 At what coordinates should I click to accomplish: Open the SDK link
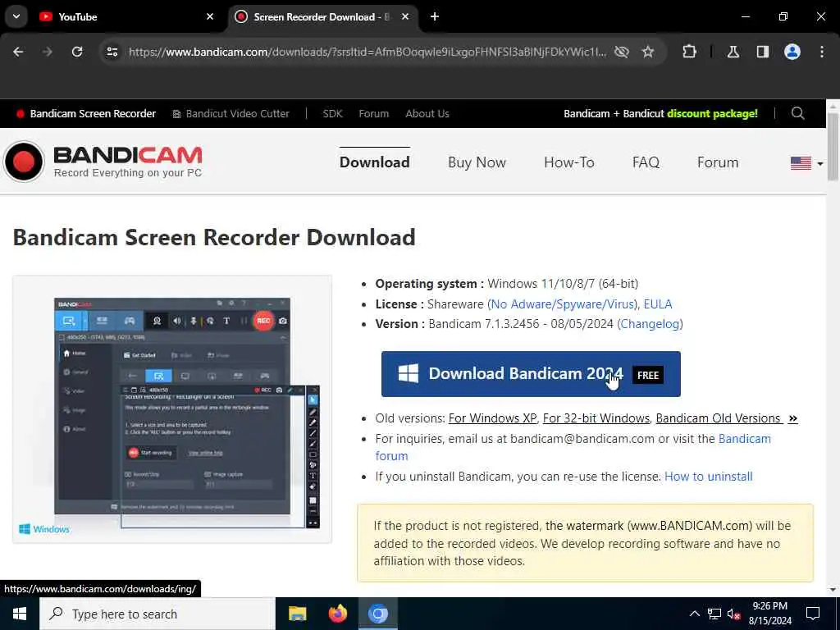click(x=332, y=113)
